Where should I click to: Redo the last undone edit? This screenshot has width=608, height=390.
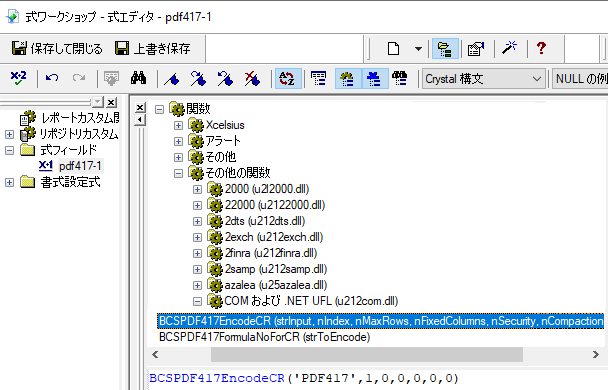click(79, 79)
